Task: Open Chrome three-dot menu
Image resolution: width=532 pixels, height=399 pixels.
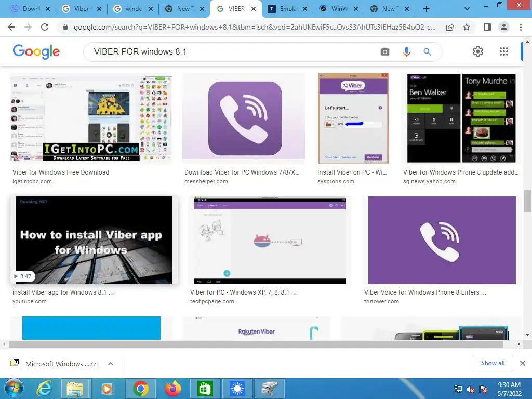Action: coord(521,27)
